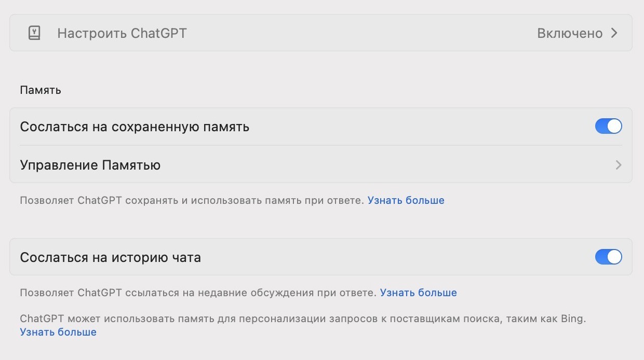Click Узнать больше link below Bing notice

[x=58, y=332]
